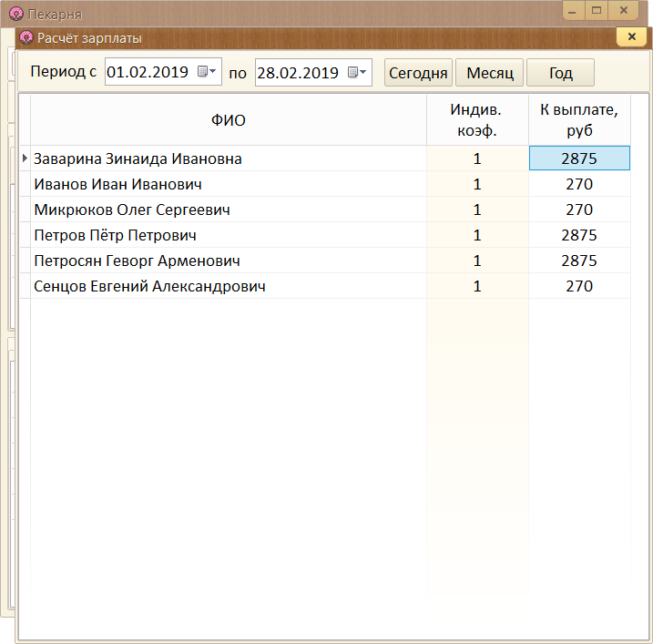Click payout 2875 for Петросян

coord(579,261)
